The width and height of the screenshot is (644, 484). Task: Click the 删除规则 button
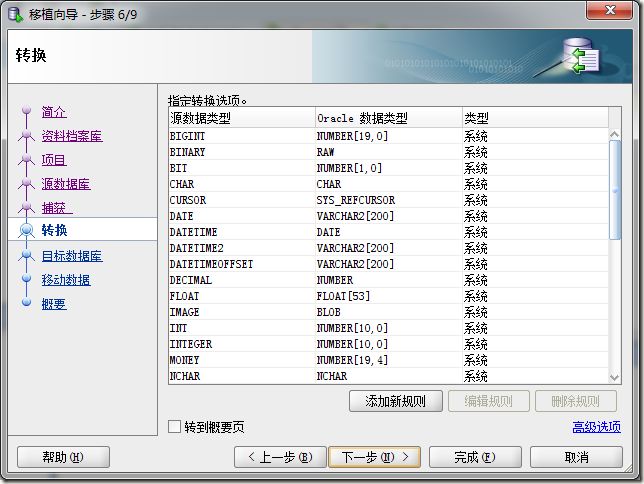575,401
